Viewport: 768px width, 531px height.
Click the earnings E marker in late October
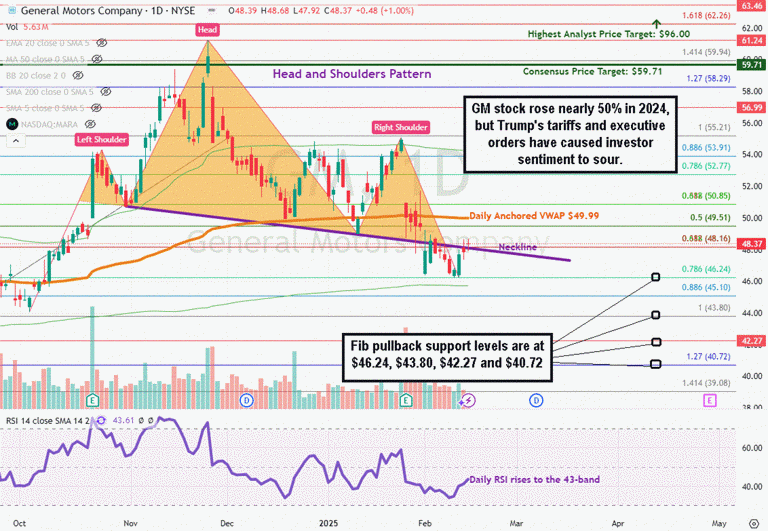(91, 400)
